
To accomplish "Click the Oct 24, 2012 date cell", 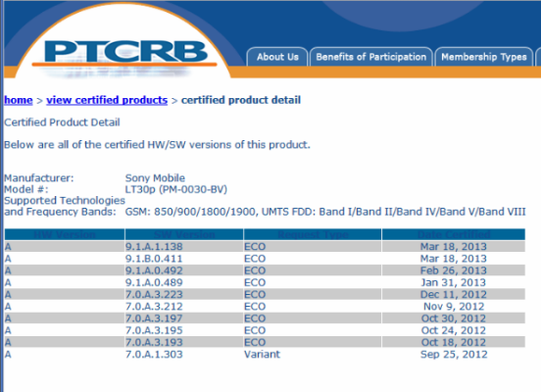I will (454, 330).
